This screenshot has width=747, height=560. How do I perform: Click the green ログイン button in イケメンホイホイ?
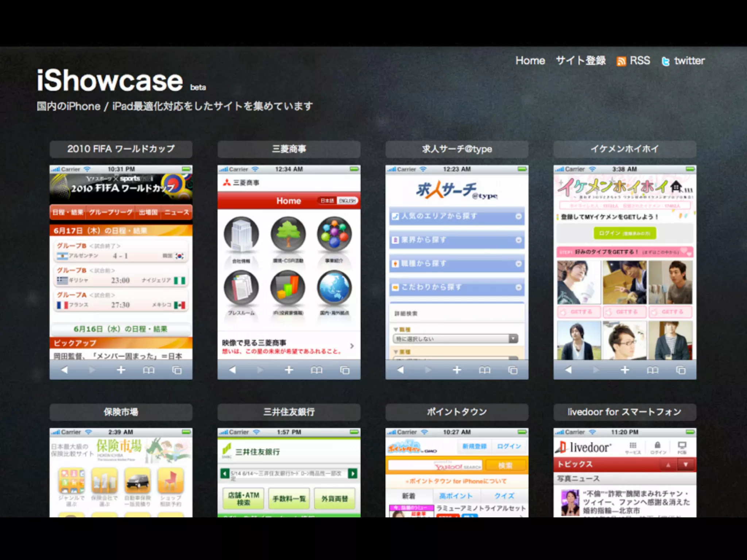[x=625, y=233]
